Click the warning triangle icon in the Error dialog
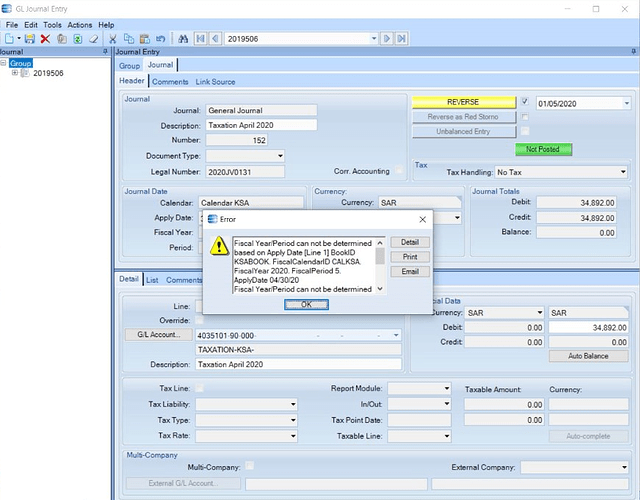Viewport: 640px width, 500px height. 219,245
